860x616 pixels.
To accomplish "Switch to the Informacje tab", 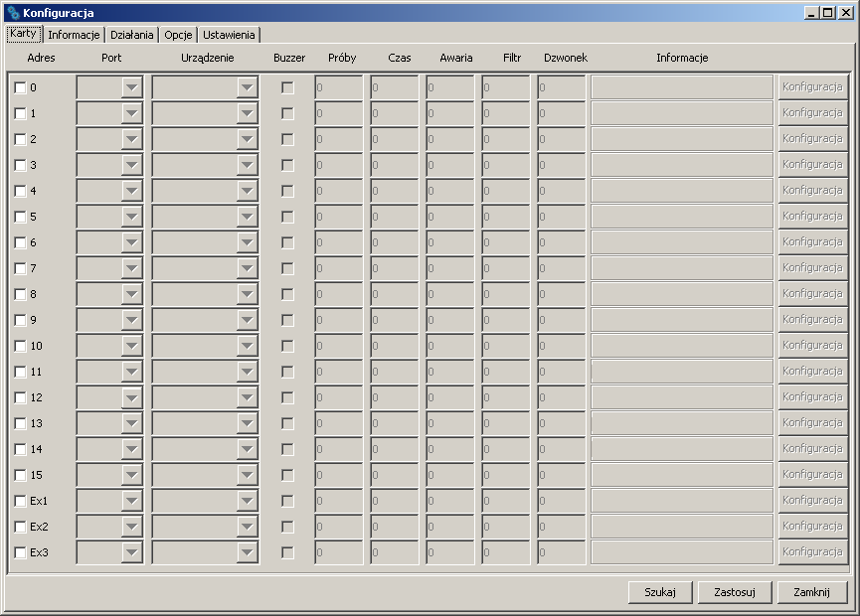I will coord(74,35).
